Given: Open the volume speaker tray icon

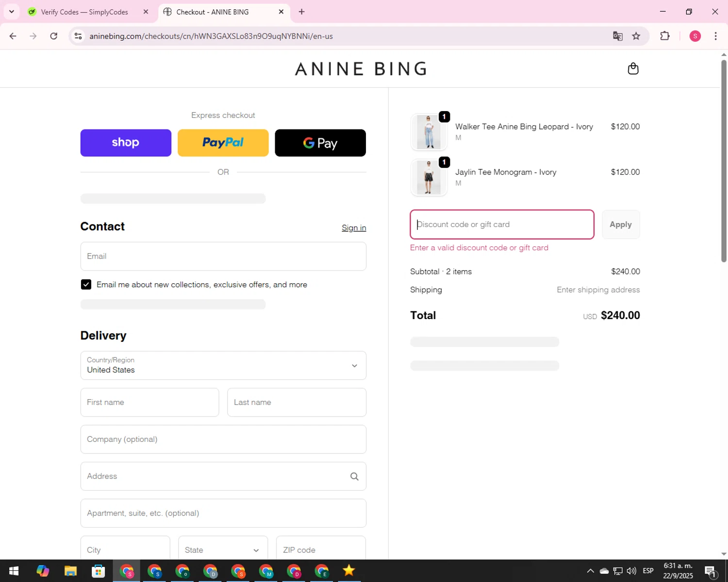Looking at the screenshot, I should (x=631, y=571).
